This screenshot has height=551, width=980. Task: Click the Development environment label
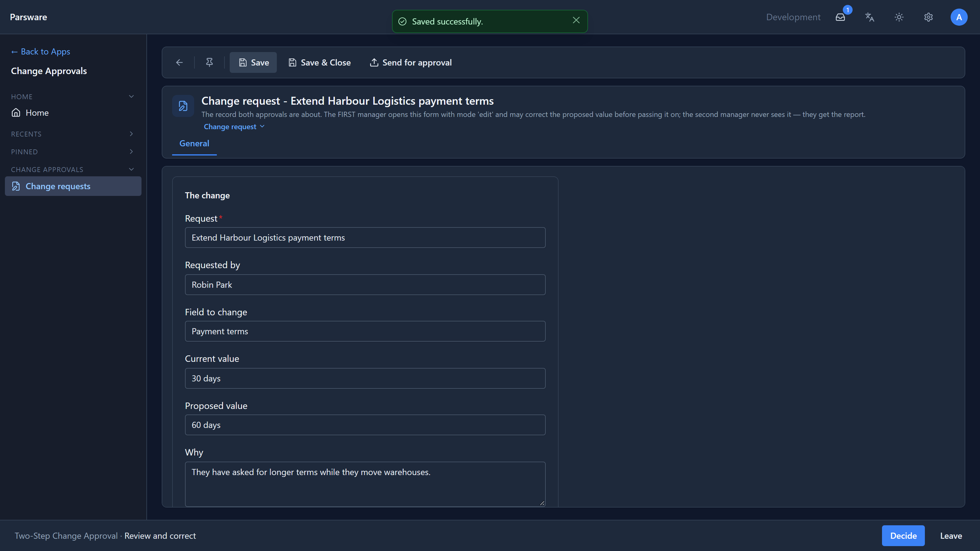[793, 17]
